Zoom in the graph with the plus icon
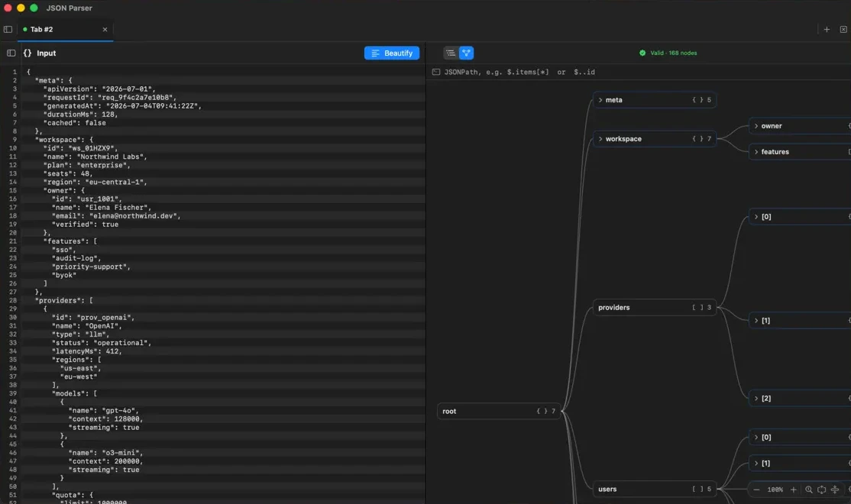 click(x=794, y=490)
